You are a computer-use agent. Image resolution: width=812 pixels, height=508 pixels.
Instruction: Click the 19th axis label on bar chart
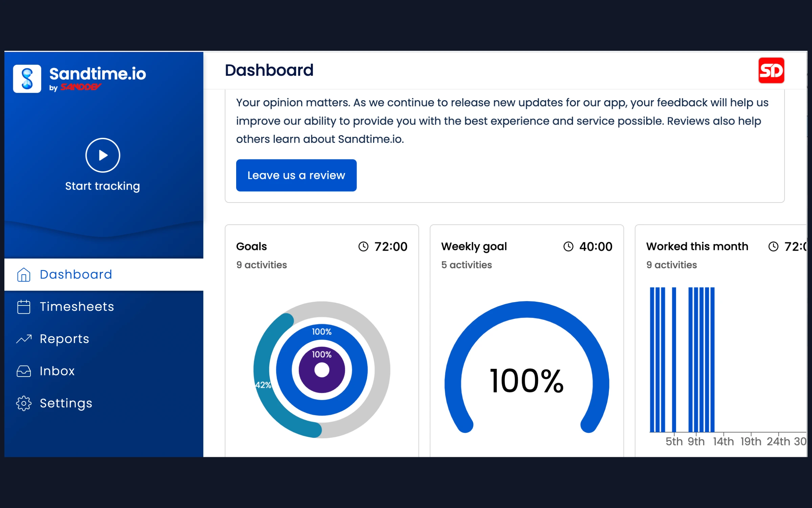click(751, 442)
